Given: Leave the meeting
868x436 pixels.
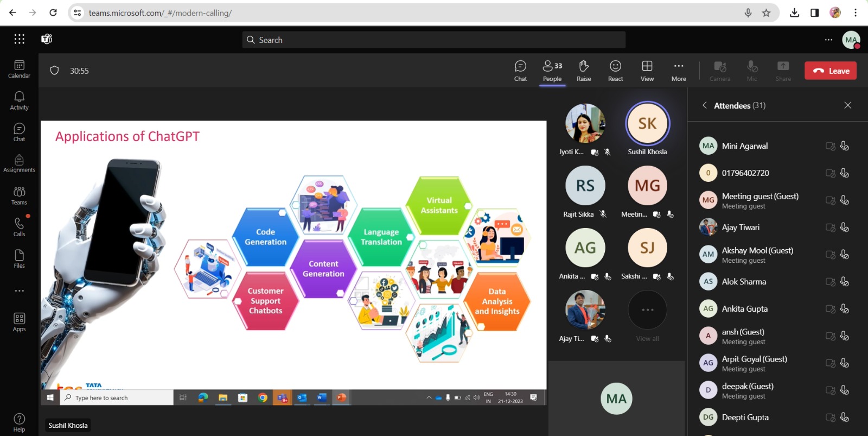Looking at the screenshot, I should coord(831,71).
